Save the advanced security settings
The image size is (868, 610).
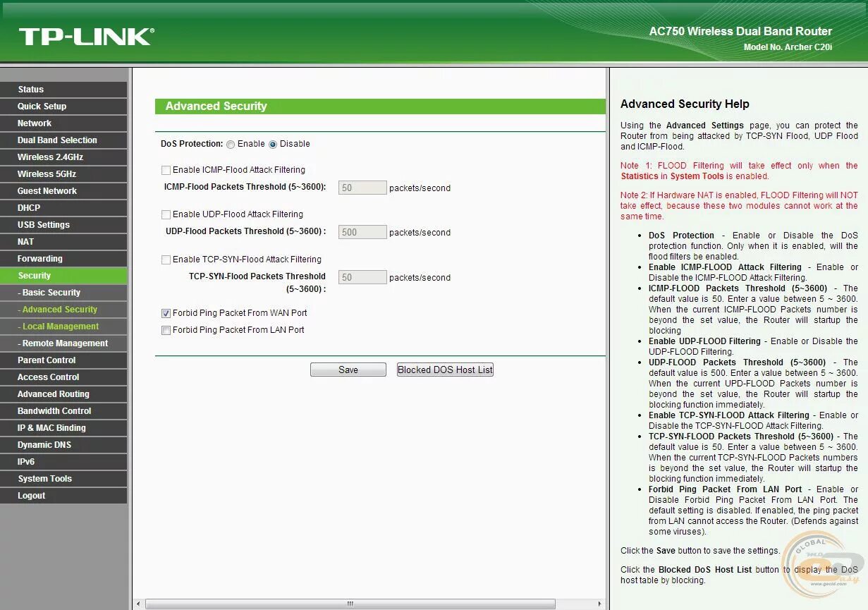click(x=348, y=370)
